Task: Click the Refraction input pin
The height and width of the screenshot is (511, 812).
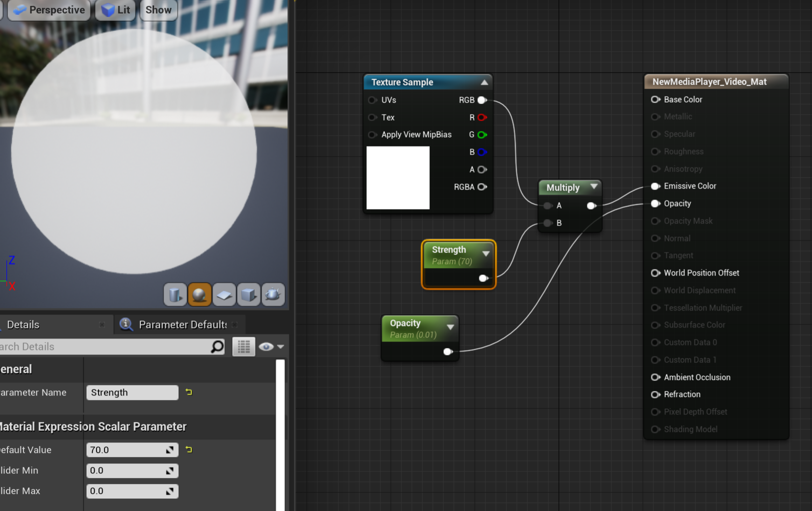Action: pyautogui.click(x=655, y=394)
